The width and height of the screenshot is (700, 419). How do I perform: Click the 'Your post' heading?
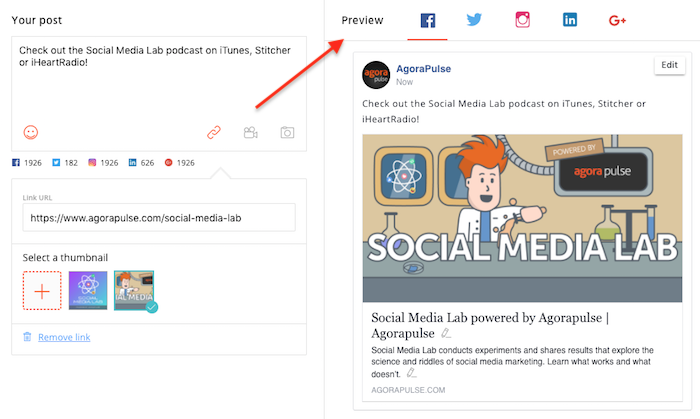37,20
